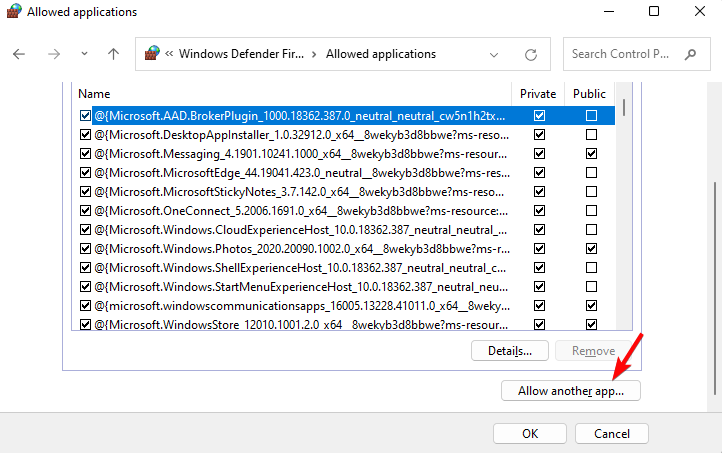Go up one level arrow
This screenshot has height=453, width=722.
(113, 54)
